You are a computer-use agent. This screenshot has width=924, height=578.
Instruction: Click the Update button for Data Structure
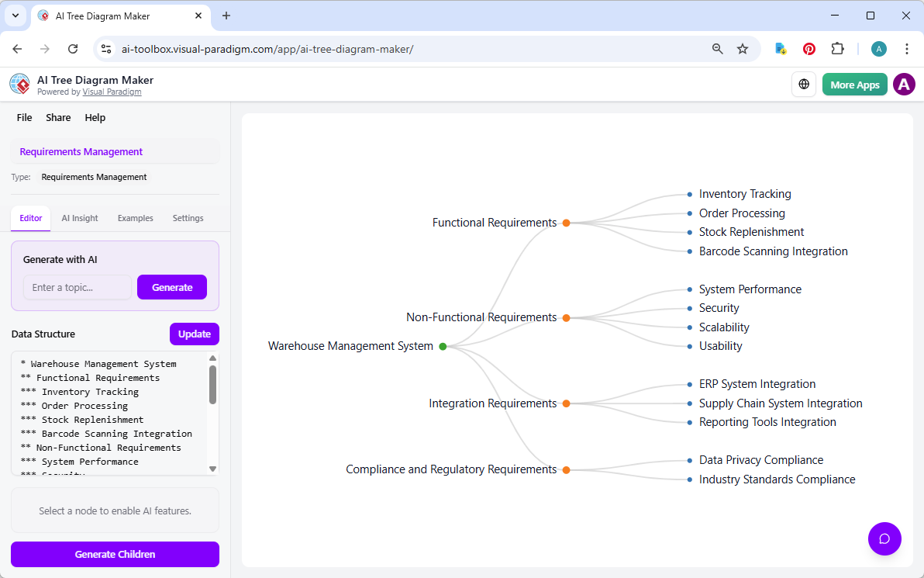(194, 334)
